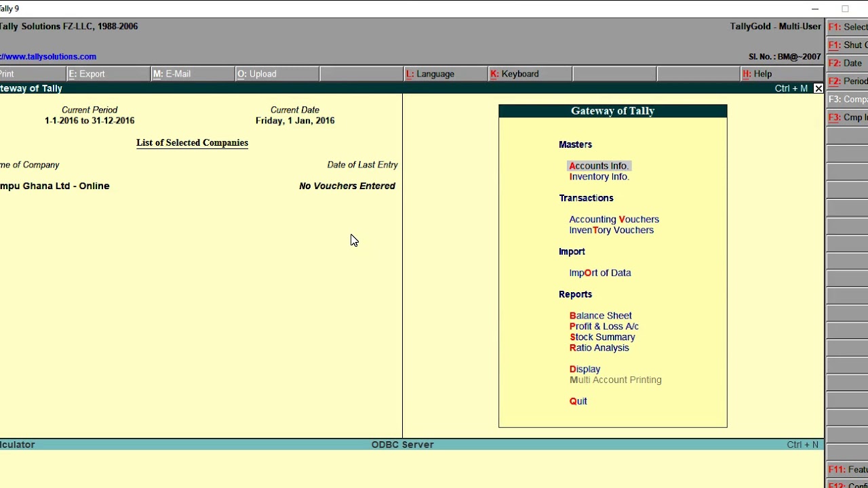Screen dimensions: 868x488
Task: Click current period 1-1-2016 to 31-12-2016
Action: (x=90, y=121)
